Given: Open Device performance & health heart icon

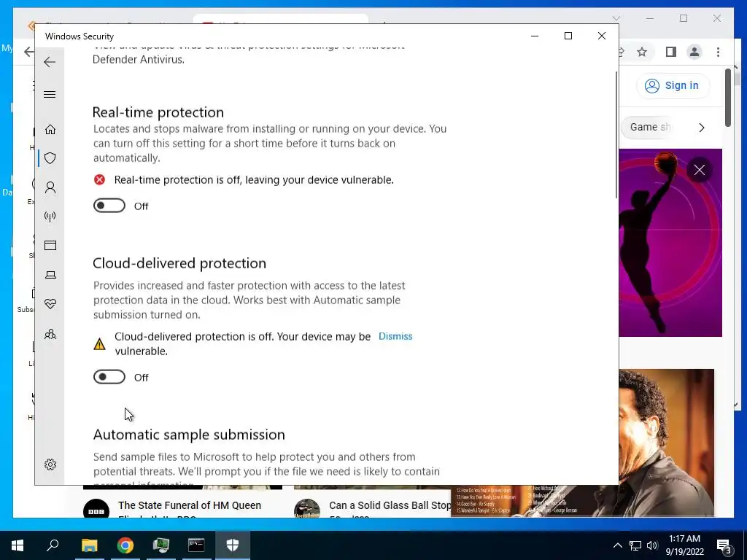Looking at the screenshot, I should (50, 304).
